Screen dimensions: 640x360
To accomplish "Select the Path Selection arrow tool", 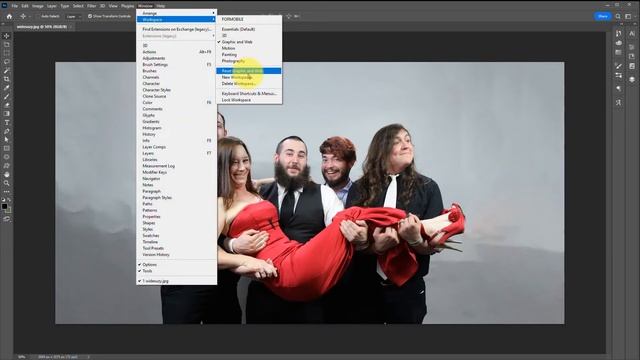I will [7, 140].
